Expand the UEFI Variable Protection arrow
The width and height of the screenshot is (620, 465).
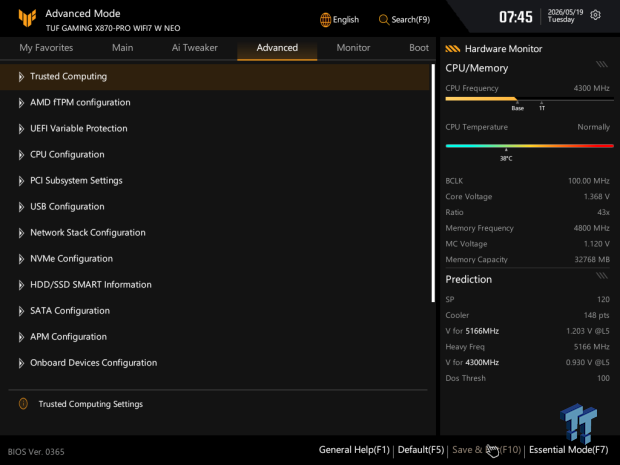click(x=21, y=129)
